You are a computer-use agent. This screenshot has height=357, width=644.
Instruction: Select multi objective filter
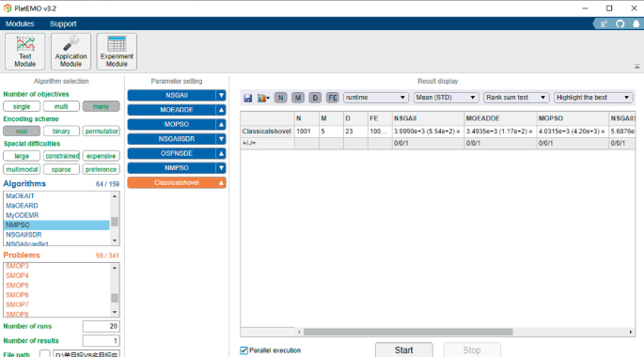(61, 107)
